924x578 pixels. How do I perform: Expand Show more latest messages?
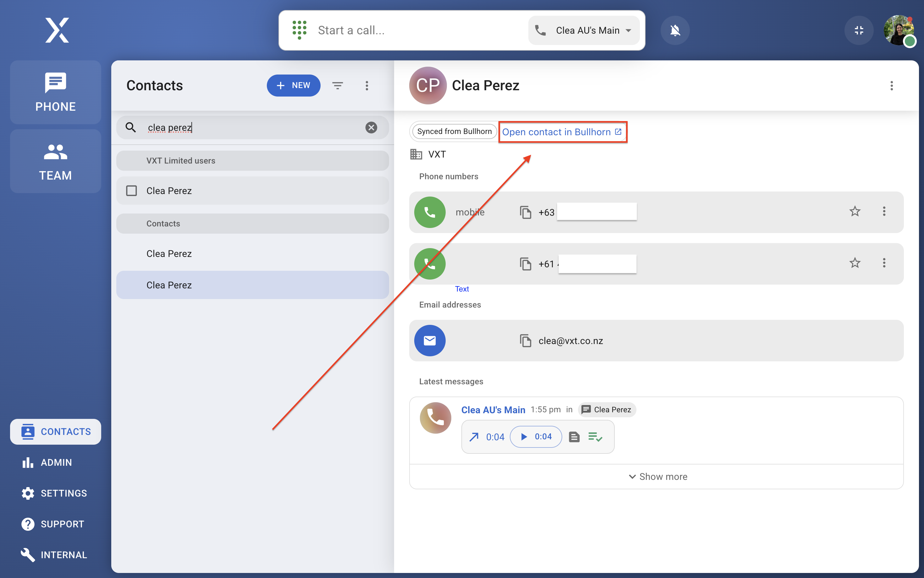[x=657, y=476]
